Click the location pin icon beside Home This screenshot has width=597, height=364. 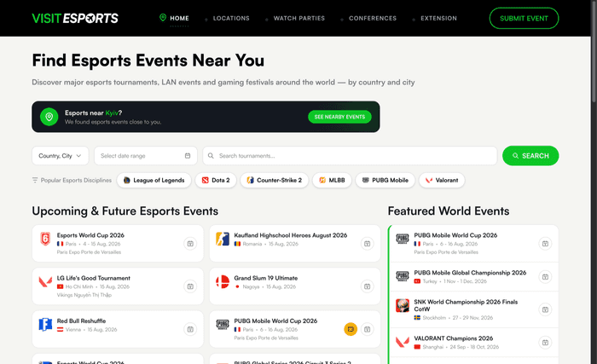click(x=163, y=18)
